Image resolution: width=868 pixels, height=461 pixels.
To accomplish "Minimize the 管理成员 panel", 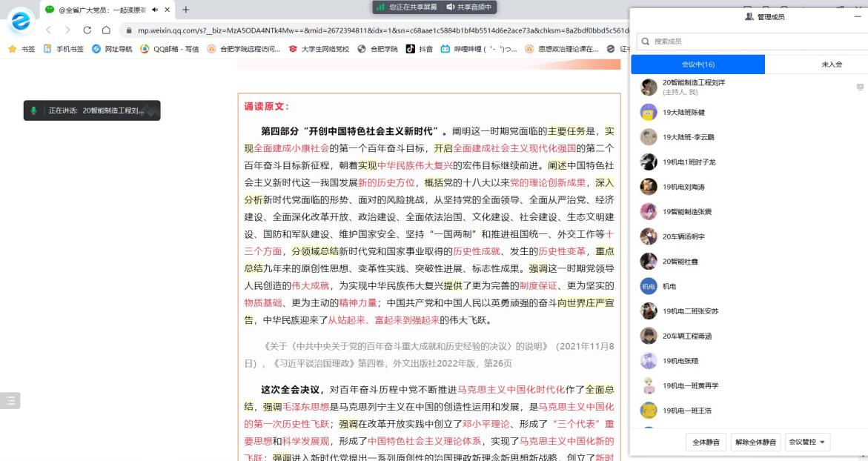I will click(x=858, y=16).
